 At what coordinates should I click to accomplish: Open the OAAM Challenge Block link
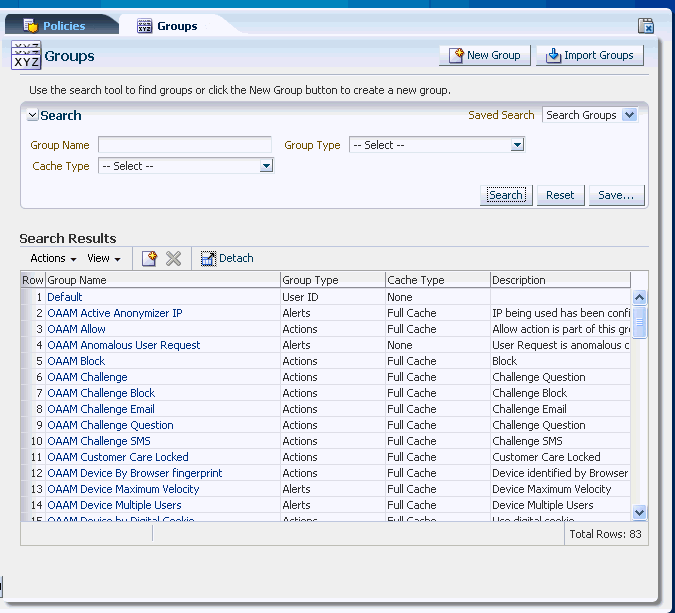click(101, 393)
